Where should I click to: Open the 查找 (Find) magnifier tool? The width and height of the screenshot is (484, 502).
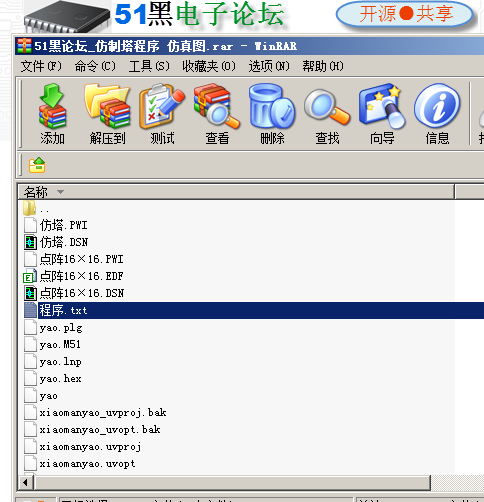(x=327, y=114)
